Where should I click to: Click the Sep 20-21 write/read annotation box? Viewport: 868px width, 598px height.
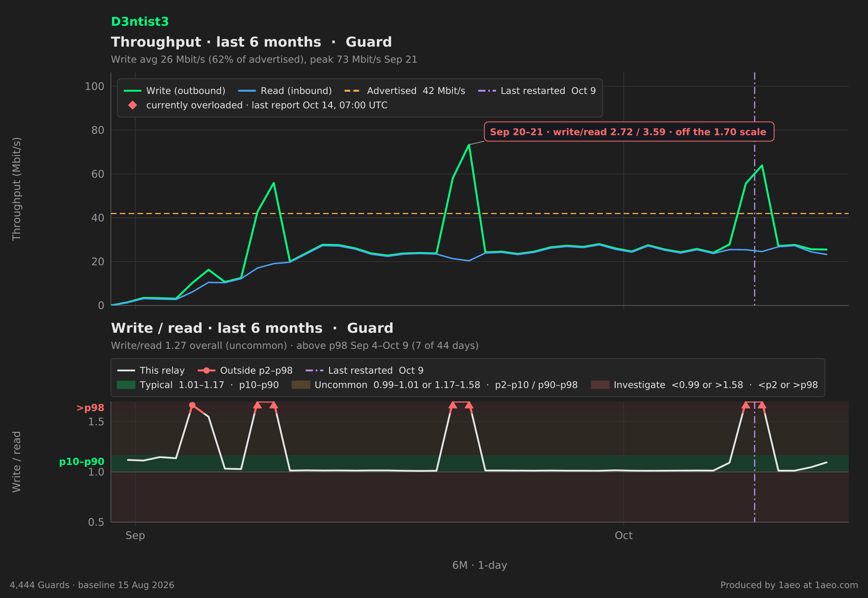pos(629,132)
